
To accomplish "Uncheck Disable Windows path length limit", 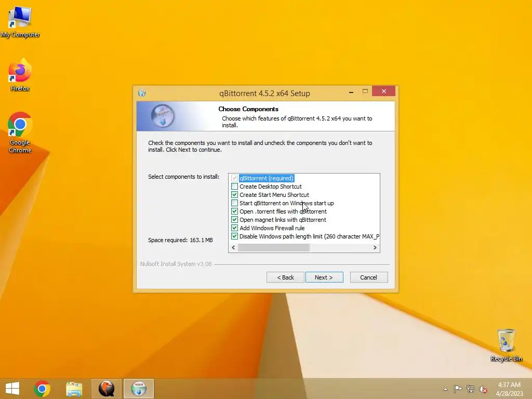I will pos(234,236).
